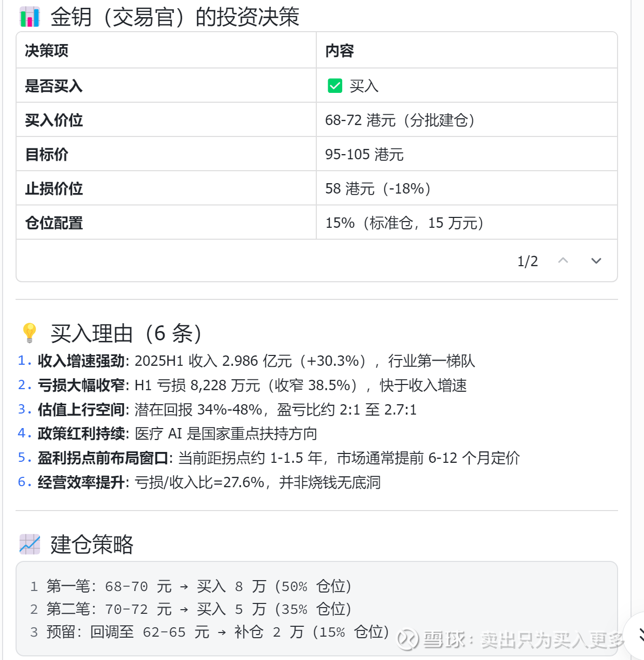Click the 15% 标准仓 position cell
The image size is (644, 660).
point(404,223)
